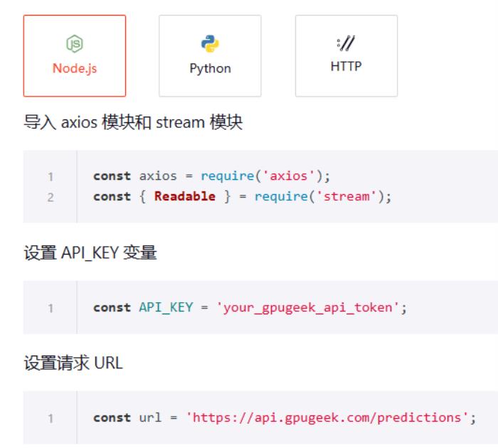Click the API_KEY variable name in code

[166, 307]
